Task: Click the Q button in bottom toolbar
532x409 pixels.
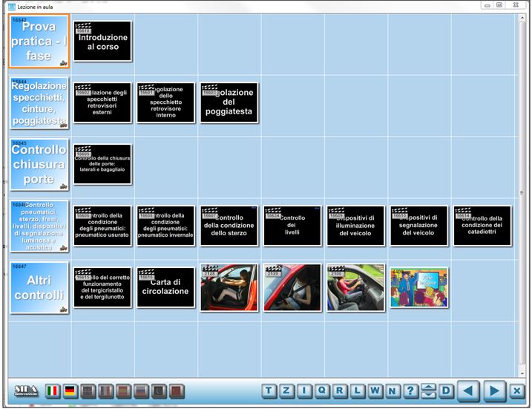Action: coord(323,391)
